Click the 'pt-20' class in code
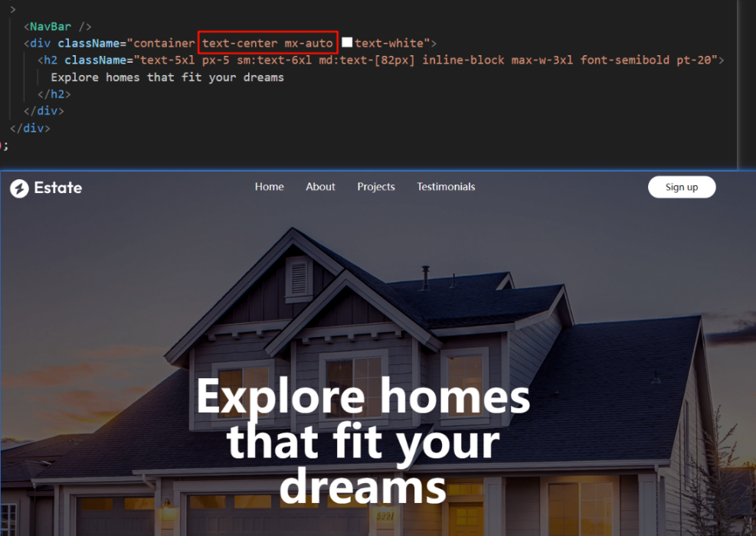 pyautogui.click(x=694, y=60)
